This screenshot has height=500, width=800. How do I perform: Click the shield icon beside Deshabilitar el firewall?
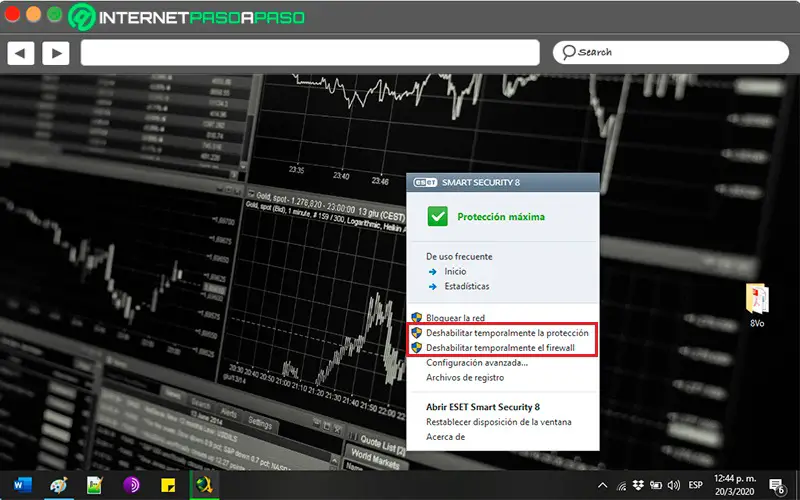pyautogui.click(x=417, y=347)
